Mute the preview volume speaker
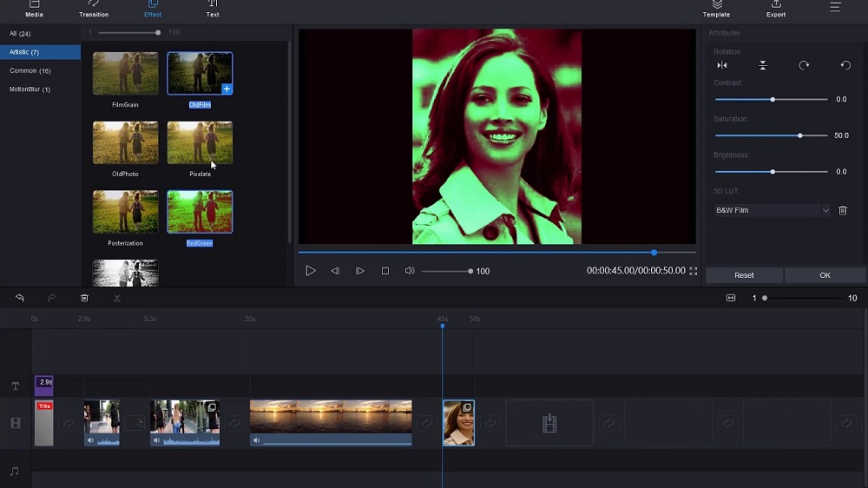 [x=410, y=271]
